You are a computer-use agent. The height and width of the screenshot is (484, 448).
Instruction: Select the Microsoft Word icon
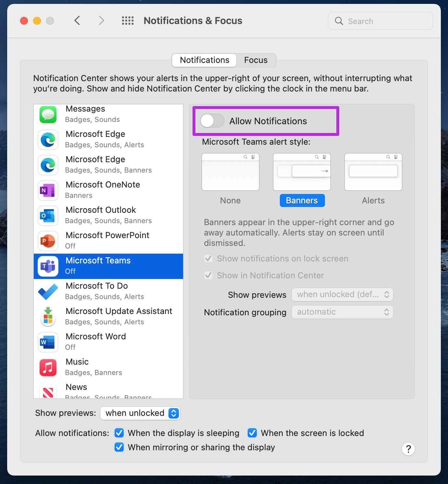48,342
